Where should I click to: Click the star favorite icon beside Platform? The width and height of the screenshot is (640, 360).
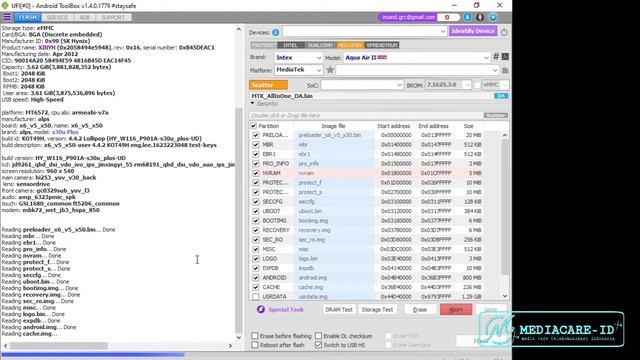330,70
